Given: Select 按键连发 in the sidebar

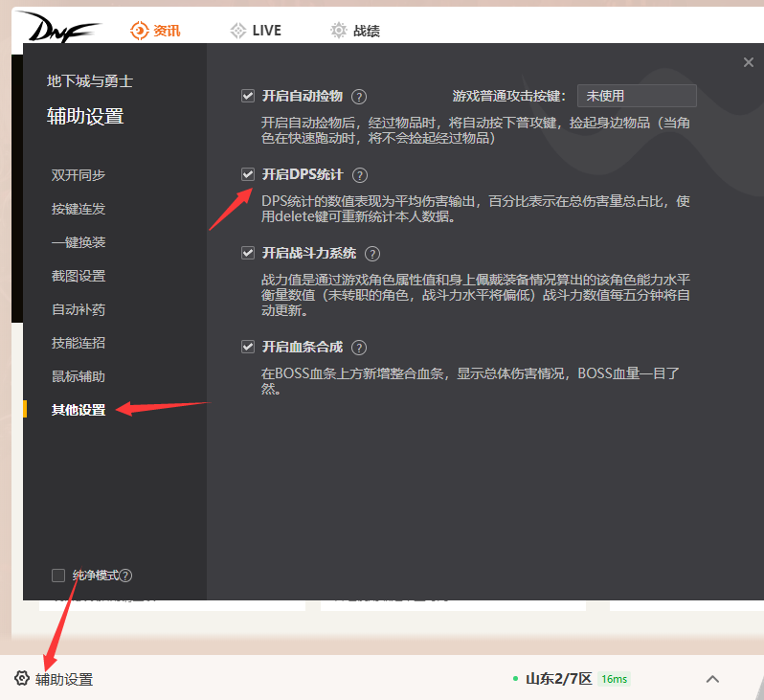Looking at the screenshot, I should point(79,209).
